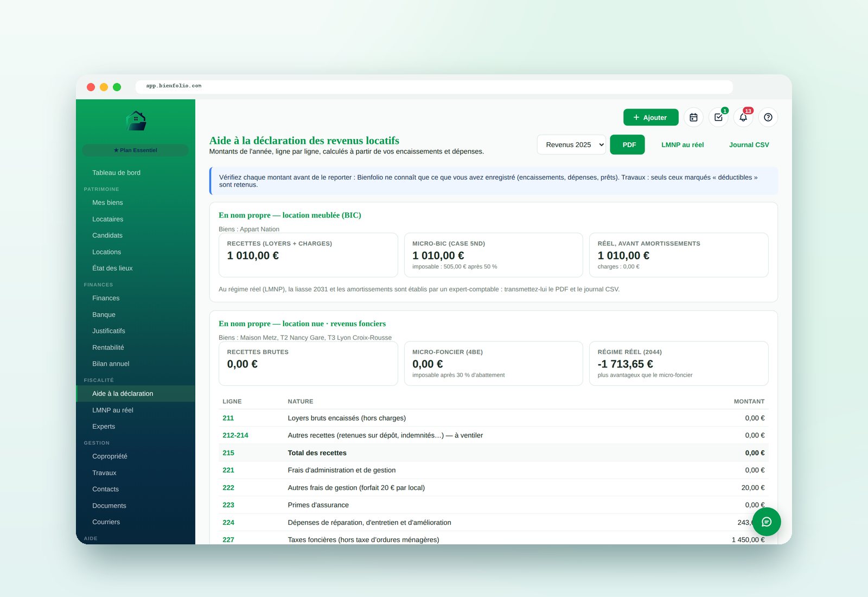Open the Courriers section
This screenshot has height=597, width=868.
pos(136,522)
